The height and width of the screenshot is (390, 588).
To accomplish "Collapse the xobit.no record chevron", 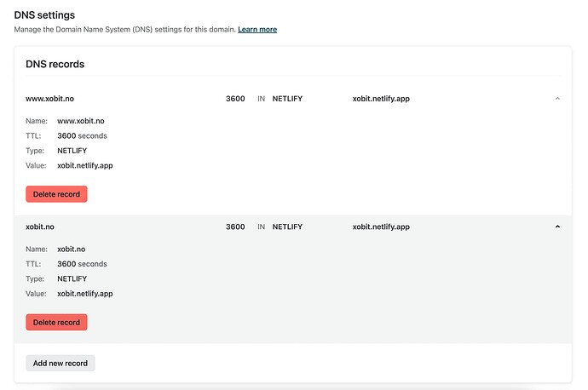I will point(557,227).
